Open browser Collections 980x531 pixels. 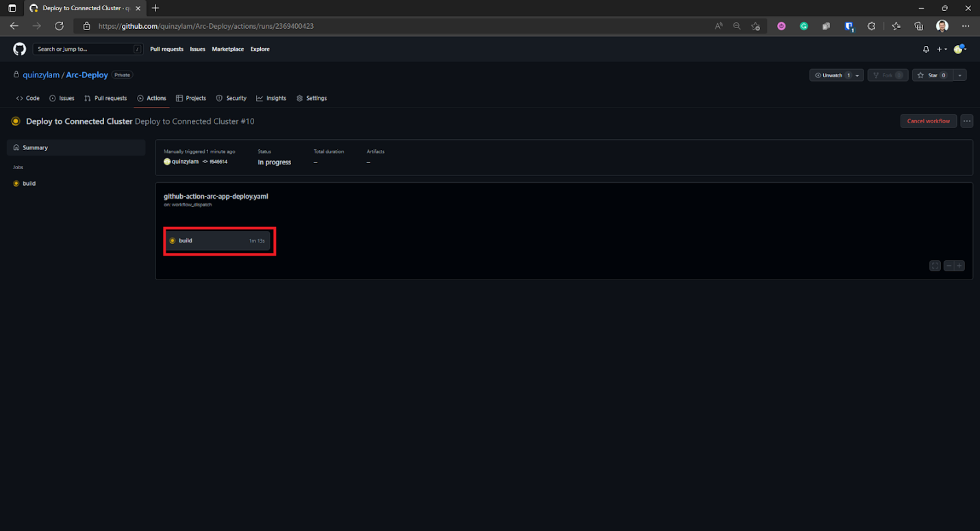[919, 26]
